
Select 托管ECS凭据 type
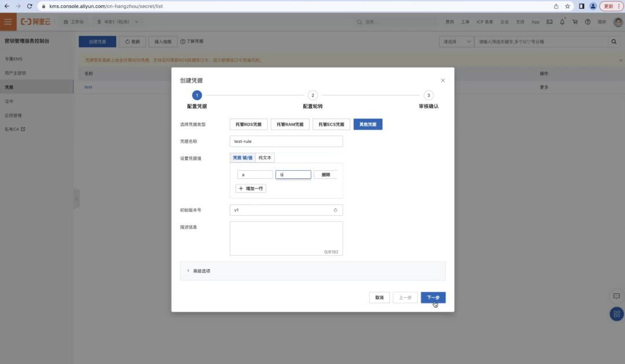[x=331, y=124]
